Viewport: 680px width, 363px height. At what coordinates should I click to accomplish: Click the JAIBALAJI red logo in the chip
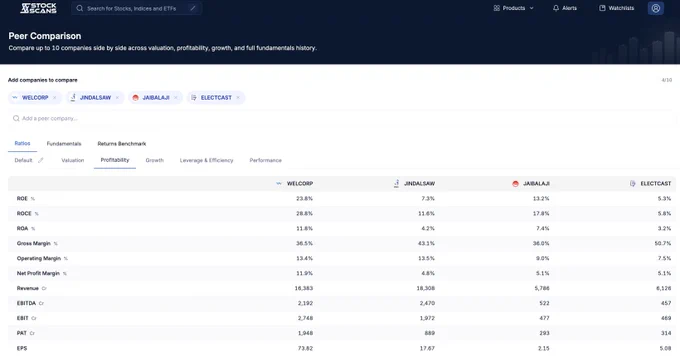point(135,98)
